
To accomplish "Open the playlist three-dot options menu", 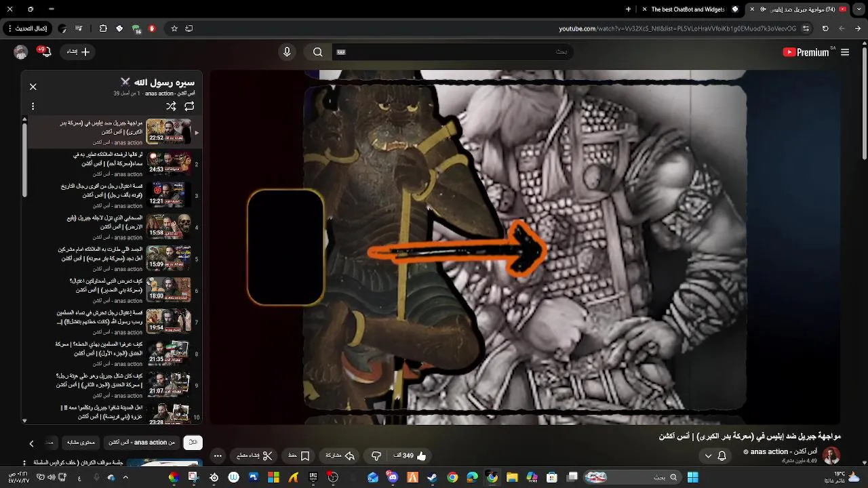I will click(33, 106).
